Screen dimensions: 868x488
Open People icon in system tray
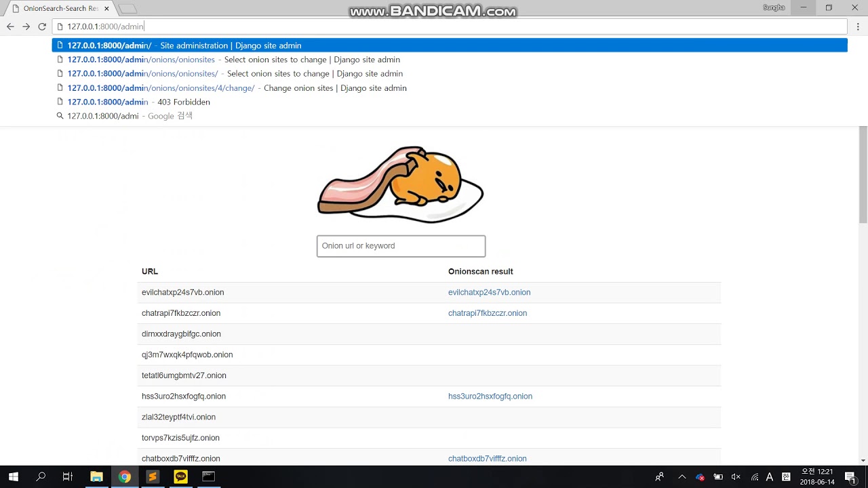[x=660, y=476]
